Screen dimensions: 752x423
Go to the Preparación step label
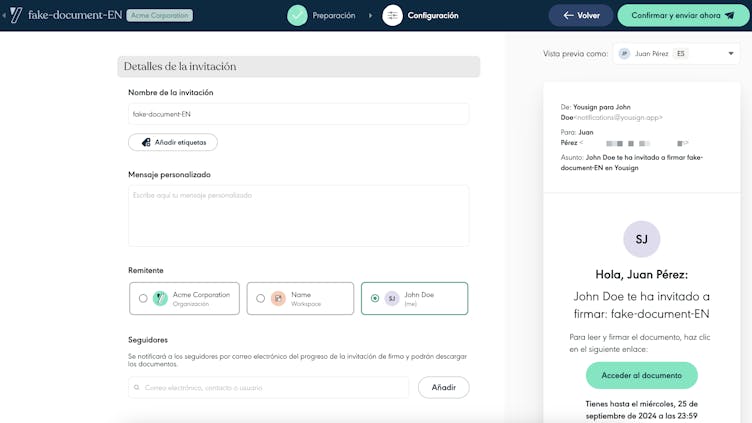(x=334, y=15)
